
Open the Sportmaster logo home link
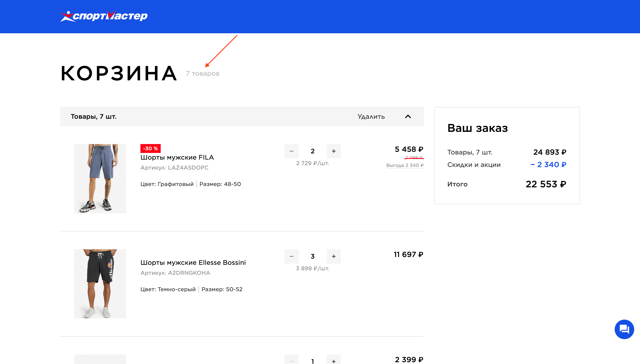pyautogui.click(x=104, y=16)
